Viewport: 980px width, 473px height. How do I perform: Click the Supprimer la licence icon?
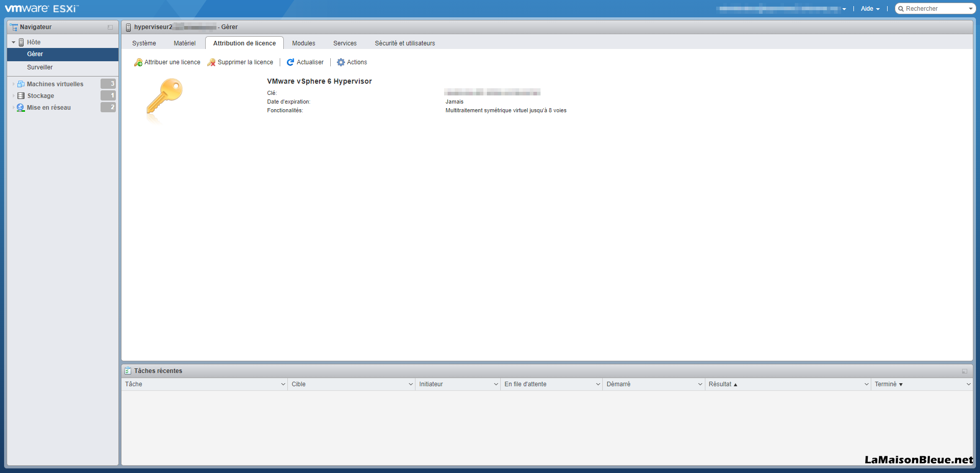click(211, 62)
